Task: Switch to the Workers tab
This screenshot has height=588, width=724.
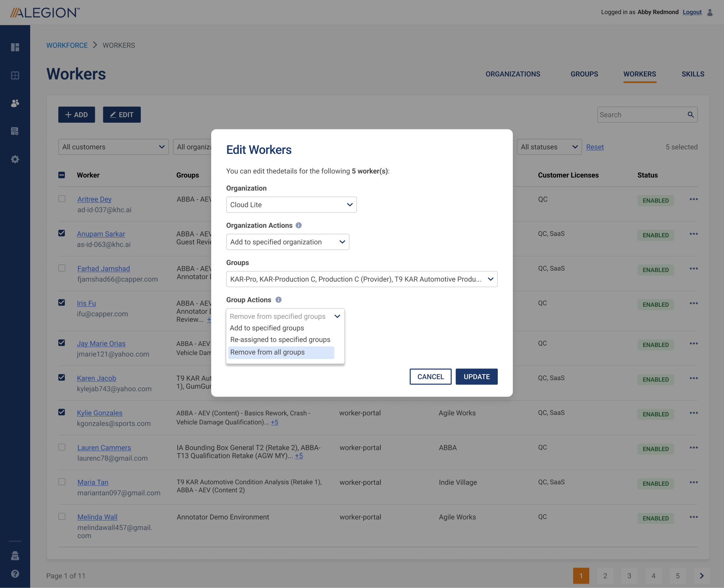Action: click(x=640, y=74)
